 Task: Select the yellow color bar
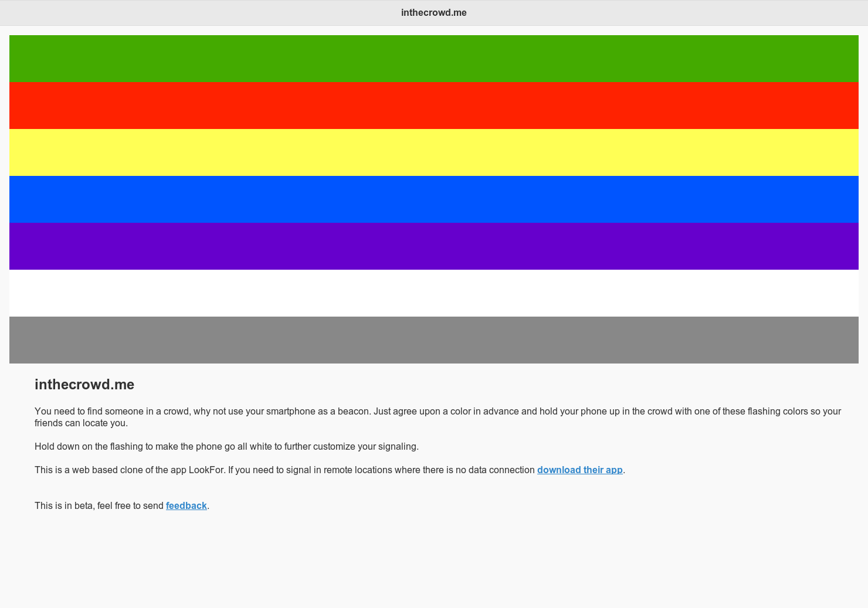[434, 152]
